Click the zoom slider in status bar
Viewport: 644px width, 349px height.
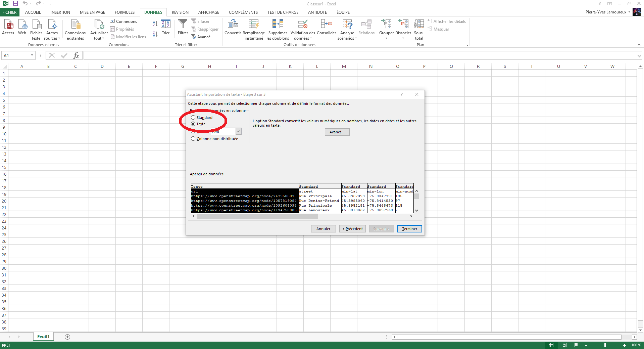click(x=605, y=345)
